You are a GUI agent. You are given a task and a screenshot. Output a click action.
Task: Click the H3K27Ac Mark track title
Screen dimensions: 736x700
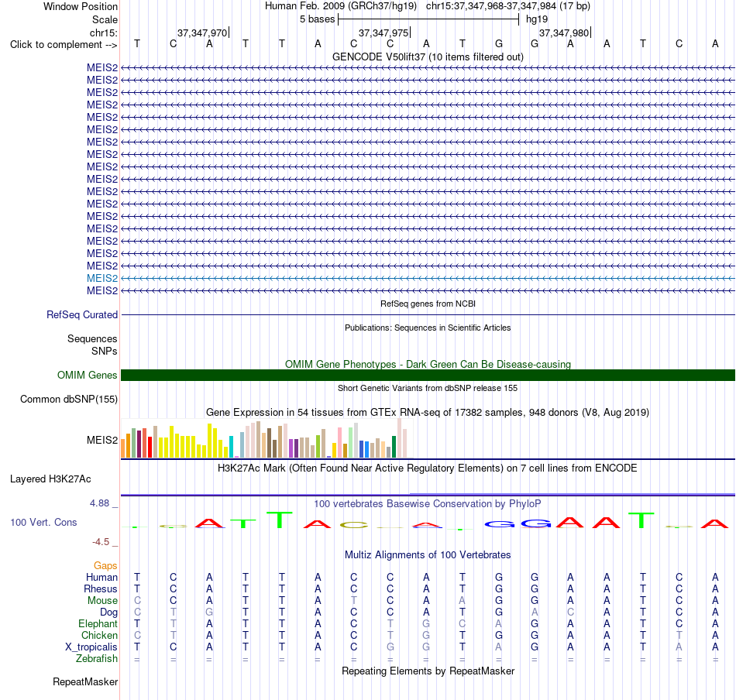coord(428,468)
